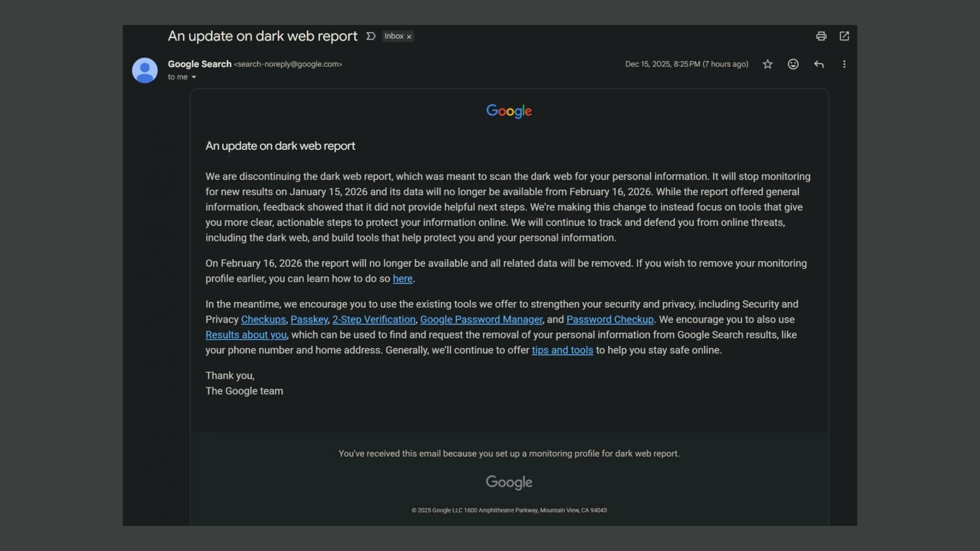This screenshot has width=980, height=551.
Task: Click the Google logo in the email body
Action: [x=509, y=111]
